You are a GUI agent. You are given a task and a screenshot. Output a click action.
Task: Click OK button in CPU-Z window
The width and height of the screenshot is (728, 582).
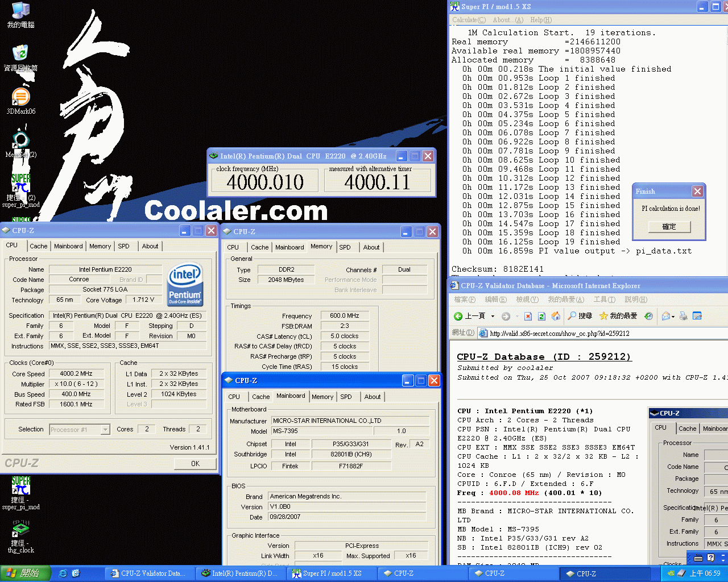click(x=195, y=463)
